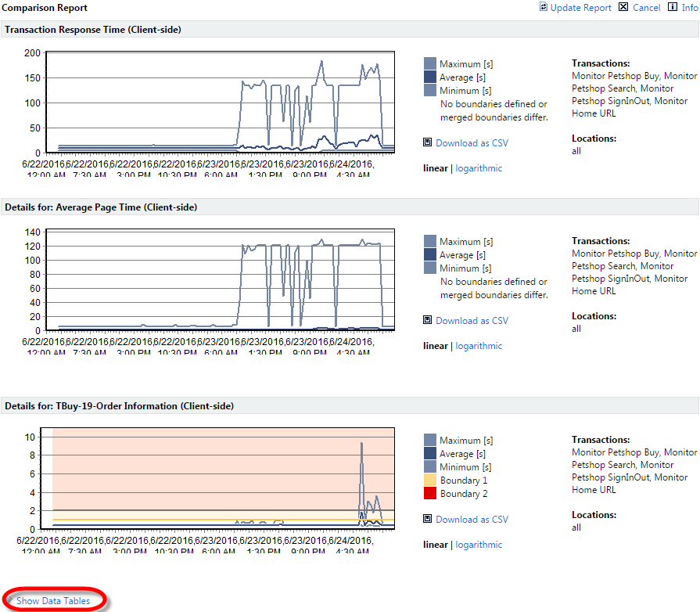
Task: Open the Update Report link
Action: [x=580, y=8]
